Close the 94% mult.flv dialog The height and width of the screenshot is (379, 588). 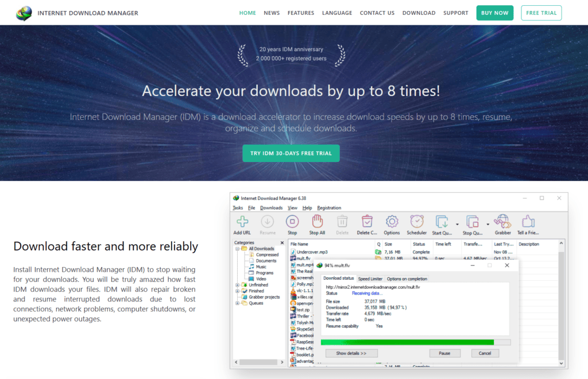507,265
